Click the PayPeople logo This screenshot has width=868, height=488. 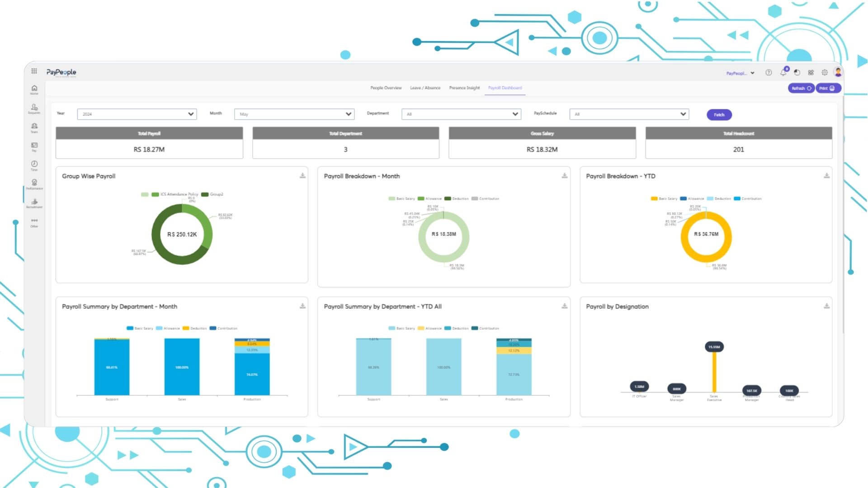(61, 72)
